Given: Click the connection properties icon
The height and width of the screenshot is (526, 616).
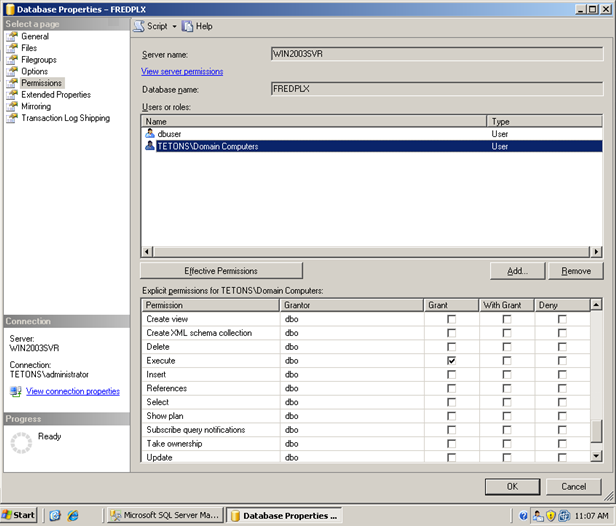Looking at the screenshot, I should coord(16,391).
